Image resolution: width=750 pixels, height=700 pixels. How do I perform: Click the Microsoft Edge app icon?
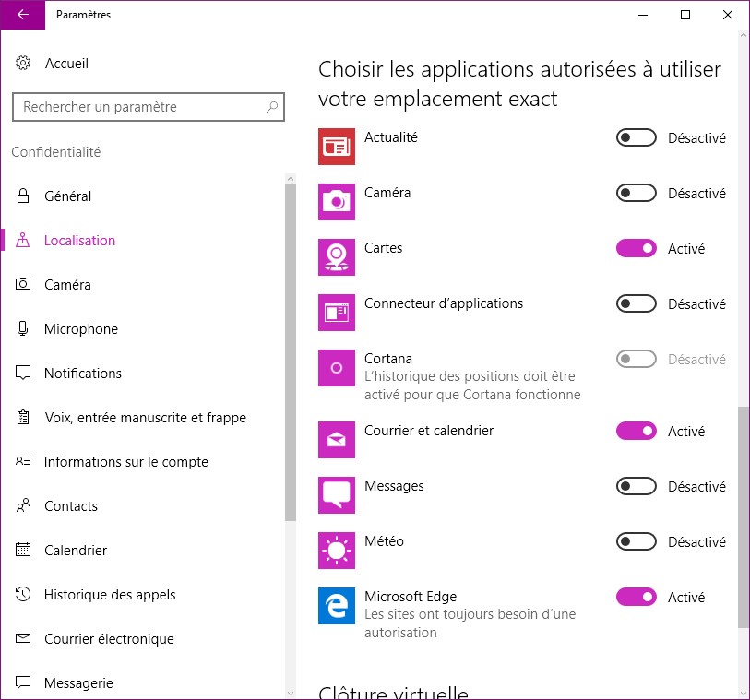click(x=336, y=606)
